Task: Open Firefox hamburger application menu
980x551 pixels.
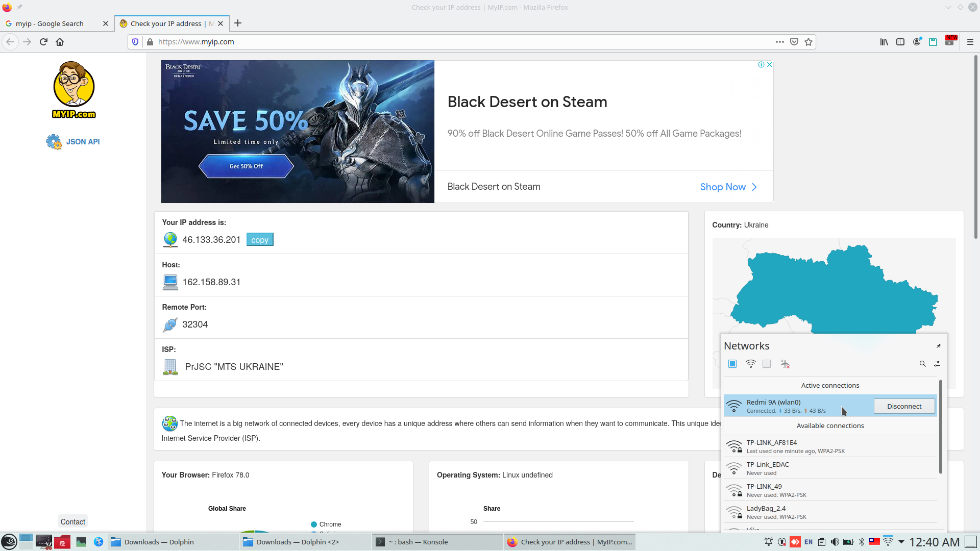Action: tap(970, 42)
